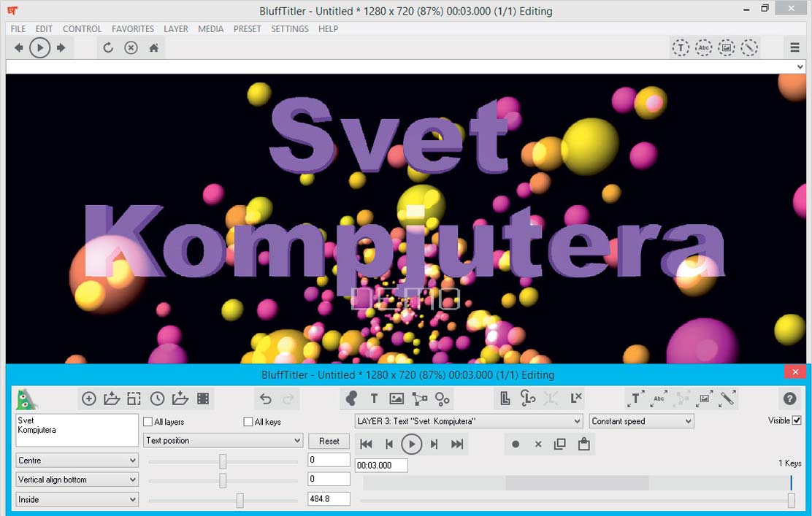812x516 pixels.
Task: Open the Text position property dropdown
Action: pyautogui.click(x=223, y=440)
